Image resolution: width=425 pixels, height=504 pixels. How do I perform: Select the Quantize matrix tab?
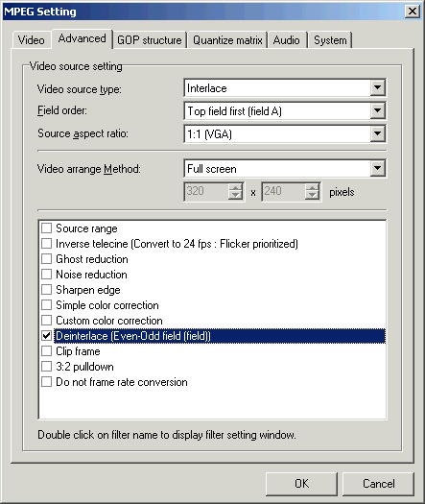(x=227, y=40)
